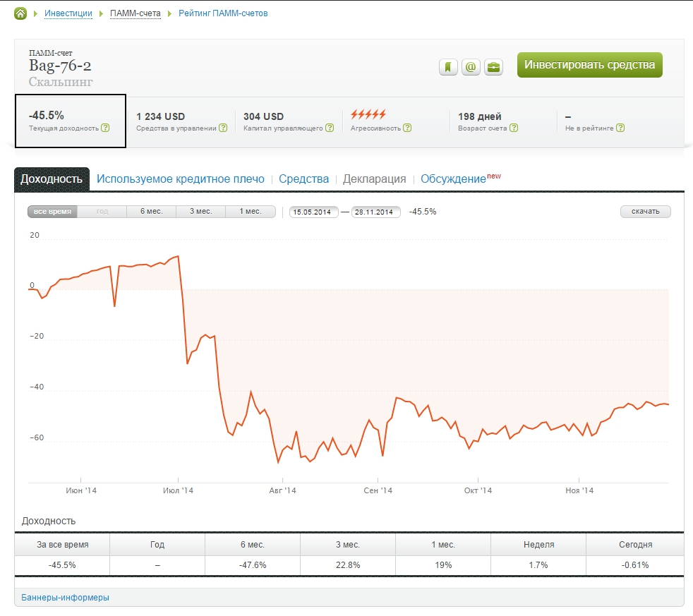Click the @ email icon button

471,67
